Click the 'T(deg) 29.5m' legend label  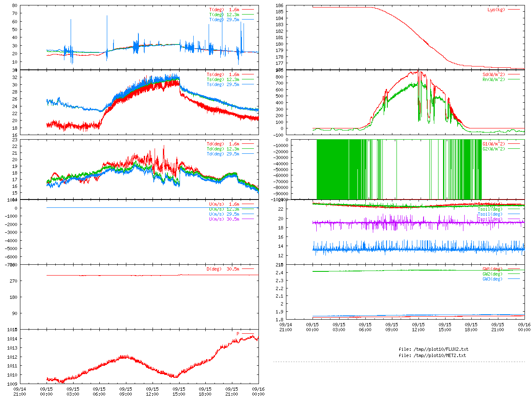224,20
